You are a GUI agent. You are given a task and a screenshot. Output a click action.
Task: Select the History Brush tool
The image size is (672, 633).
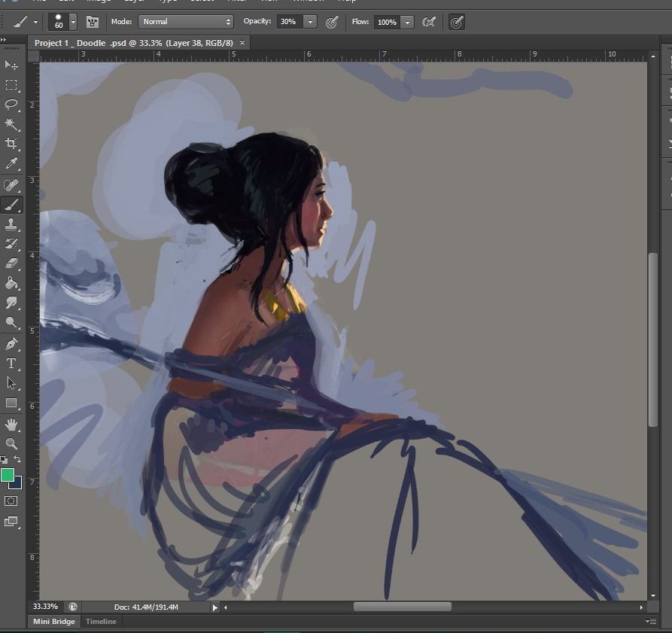(x=11, y=243)
